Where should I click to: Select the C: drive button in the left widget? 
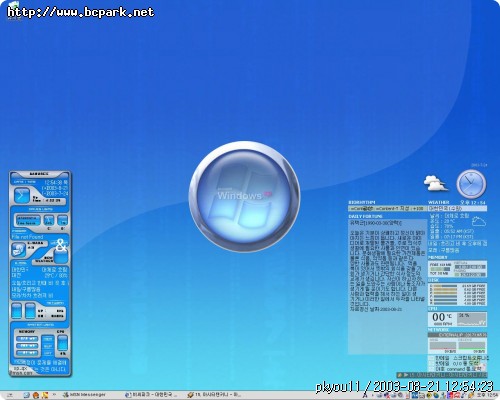[49, 220]
